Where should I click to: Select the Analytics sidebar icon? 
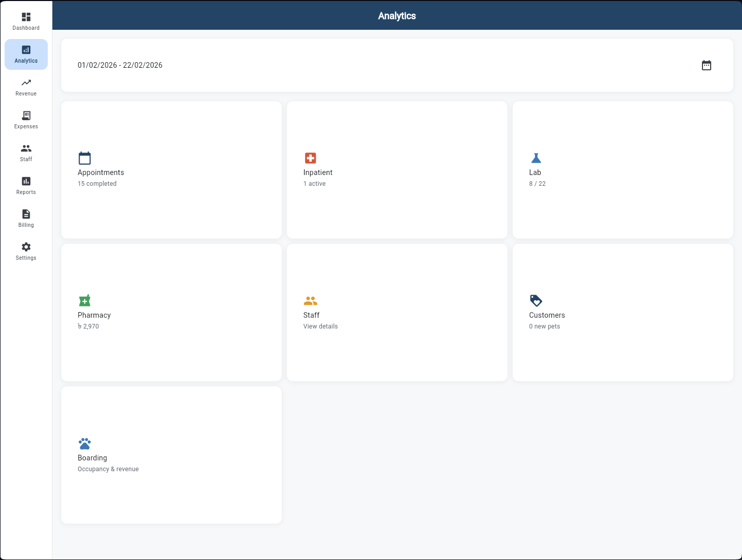[x=26, y=50]
